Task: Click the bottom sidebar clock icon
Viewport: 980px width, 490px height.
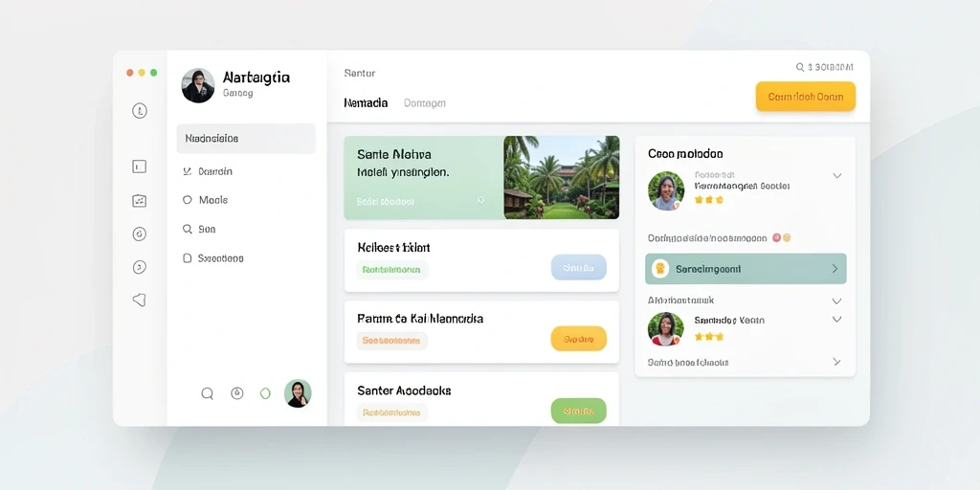Action: [237, 393]
